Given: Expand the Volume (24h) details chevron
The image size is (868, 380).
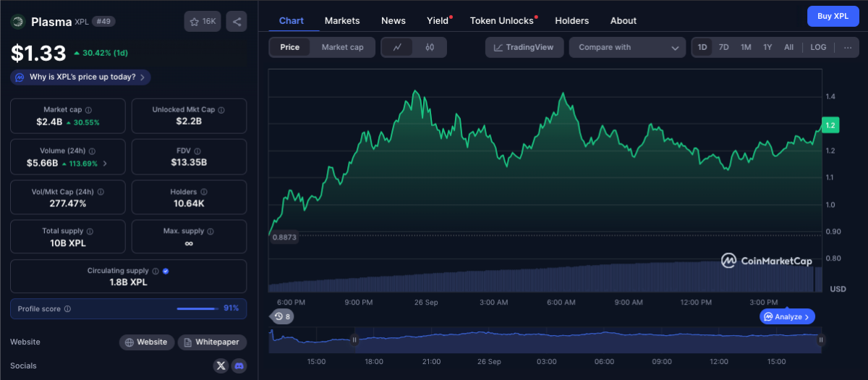Looking at the screenshot, I should point(106,163).
